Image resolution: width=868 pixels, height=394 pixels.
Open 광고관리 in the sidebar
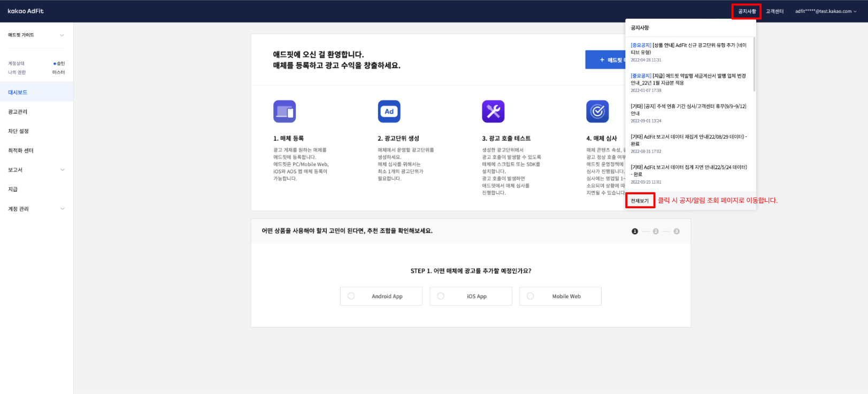pos(18,112)
